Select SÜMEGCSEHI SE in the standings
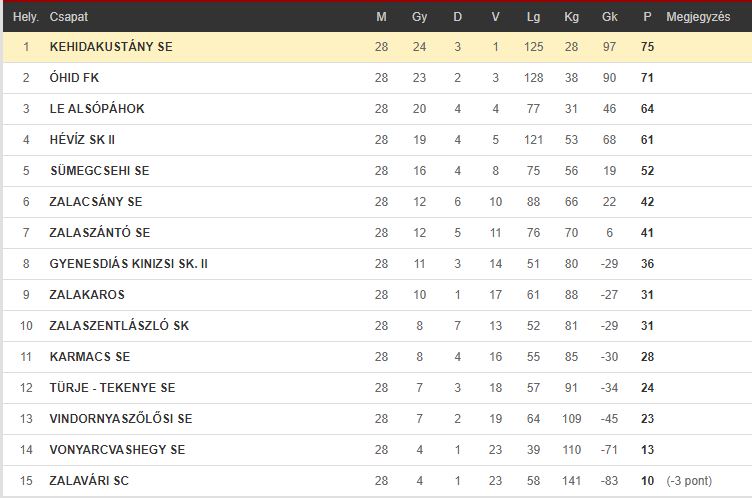 tap(100, 171)
